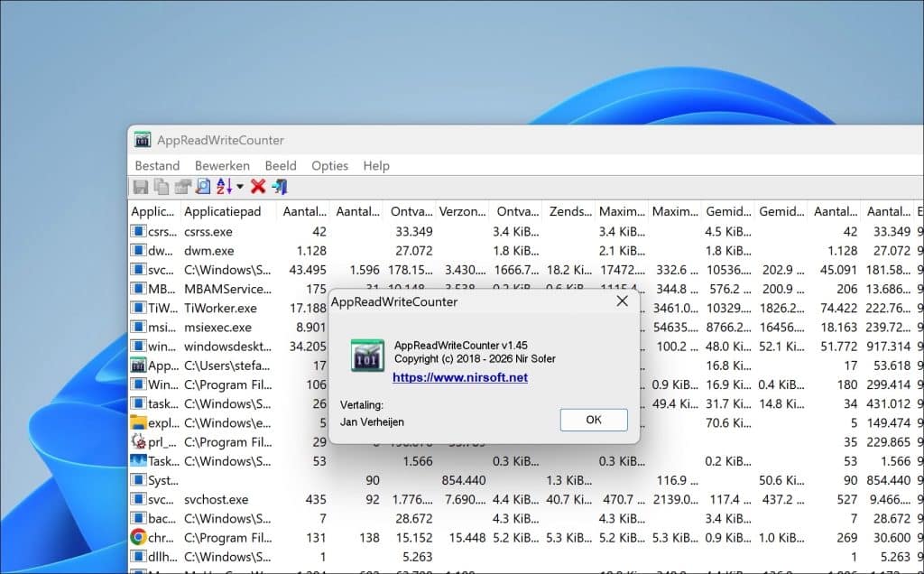Open the https://www.nirsoft.net link
The image size is (924, 574).
click(x=460, y=377)
